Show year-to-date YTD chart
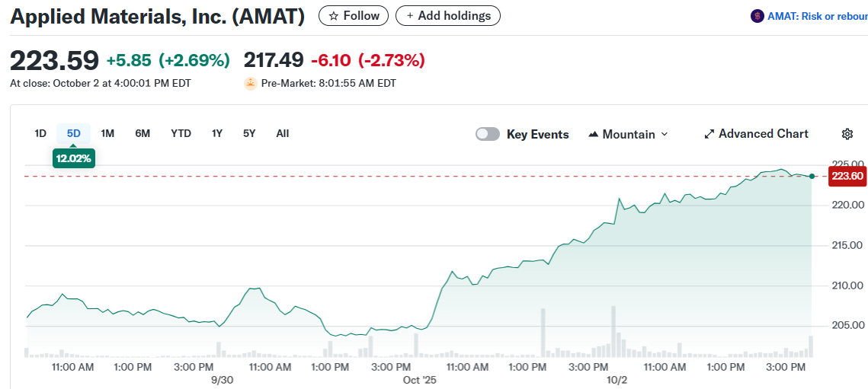The width and height of the screenshot is (868, 389). [x=181, y=133]
